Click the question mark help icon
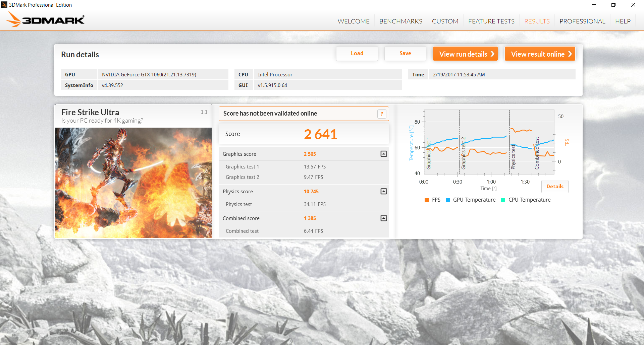 (382, 114)
